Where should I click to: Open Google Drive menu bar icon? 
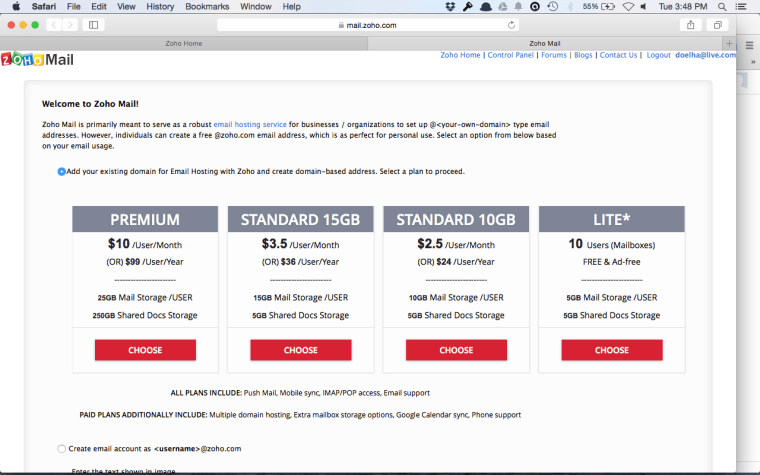tap(503, 6)
